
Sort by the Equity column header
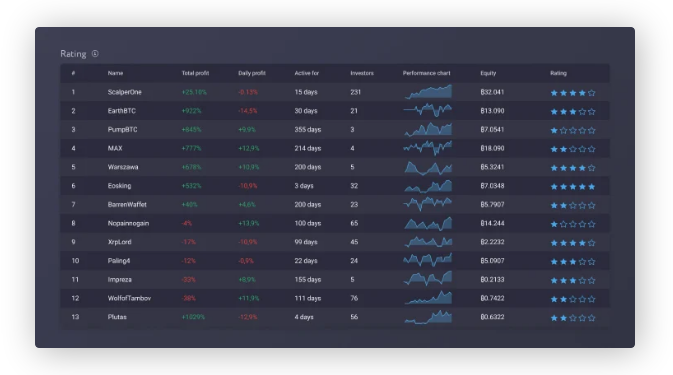click(x=488, y=73)
